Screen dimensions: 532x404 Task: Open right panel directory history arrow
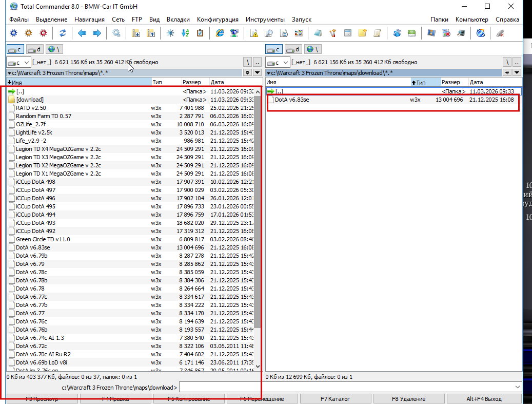(x=517, y=73)
